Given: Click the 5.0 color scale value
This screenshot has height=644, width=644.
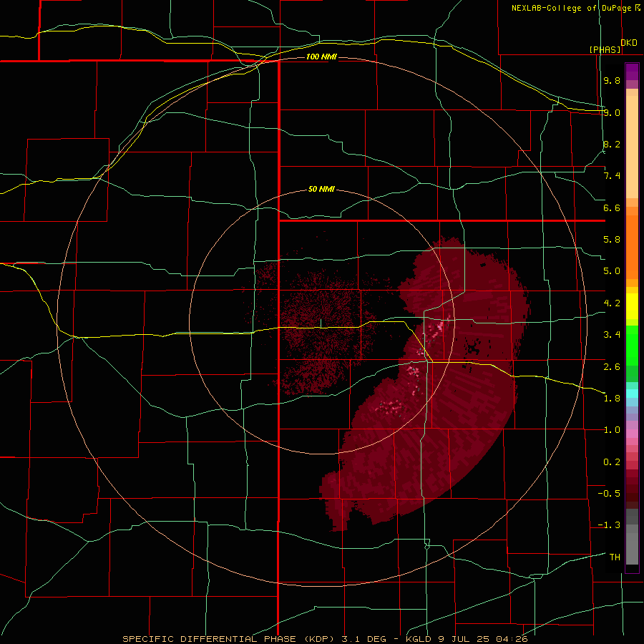Looking at the screenshot, I should [x=612, y=271].
